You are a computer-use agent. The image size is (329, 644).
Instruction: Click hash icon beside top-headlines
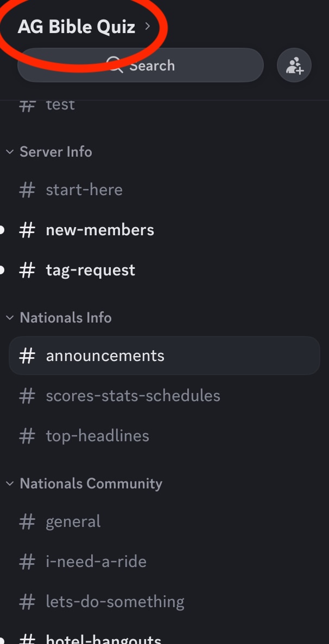27,436
